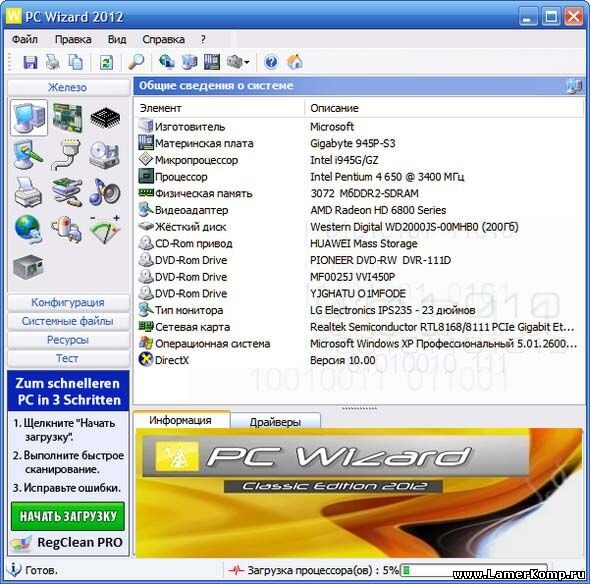The height and width of the screenshot is (584, 590).
Task: Select the Printers icon
Action: (28, 192)
